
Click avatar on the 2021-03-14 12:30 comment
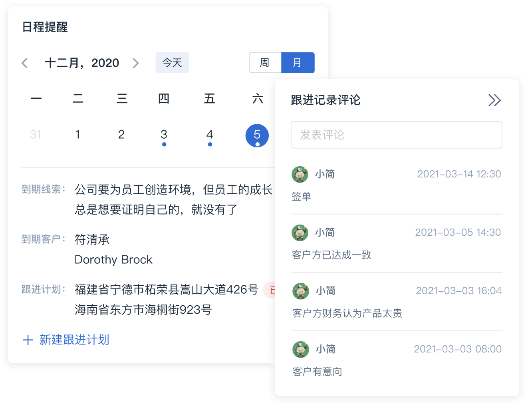click(300, 174)
